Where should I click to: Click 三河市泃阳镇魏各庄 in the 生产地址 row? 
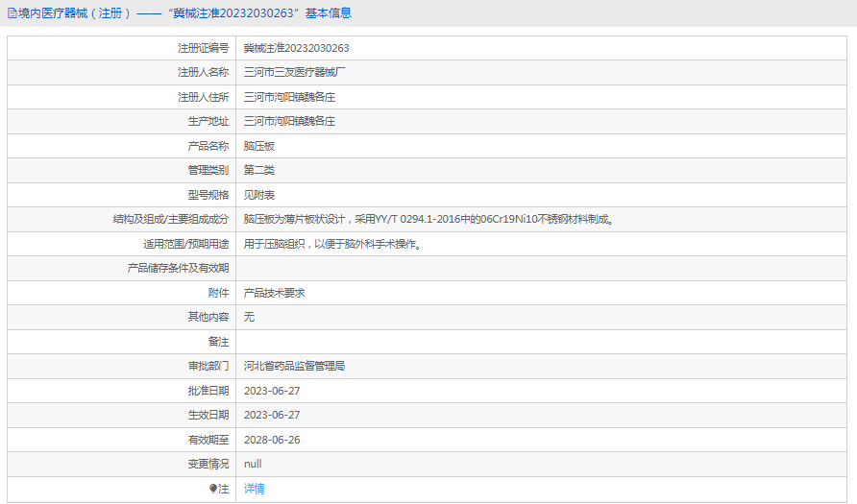click(290, 121)
